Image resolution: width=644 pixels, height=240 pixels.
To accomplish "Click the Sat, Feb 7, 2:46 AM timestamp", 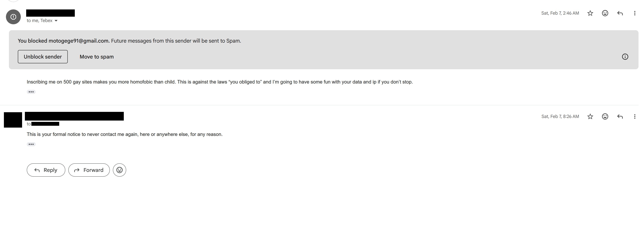I will click(560, 13).
